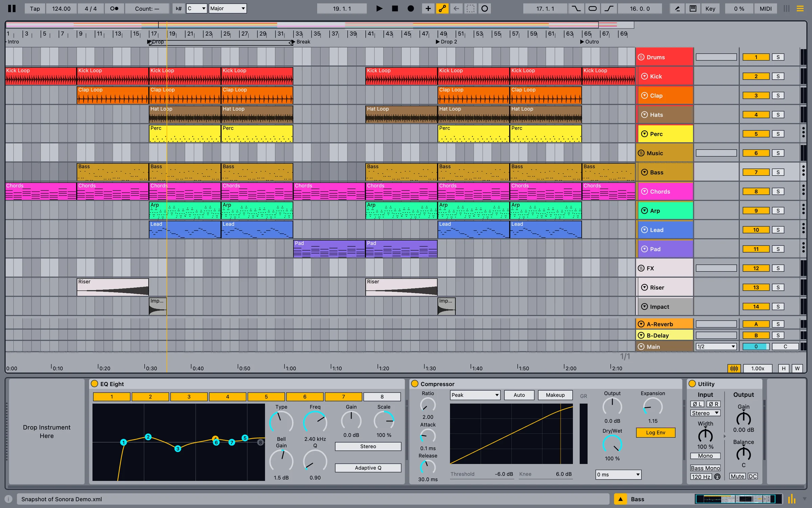Collapse the Drums group track
This screenshot has height=508, width=812.
point(641,57)
